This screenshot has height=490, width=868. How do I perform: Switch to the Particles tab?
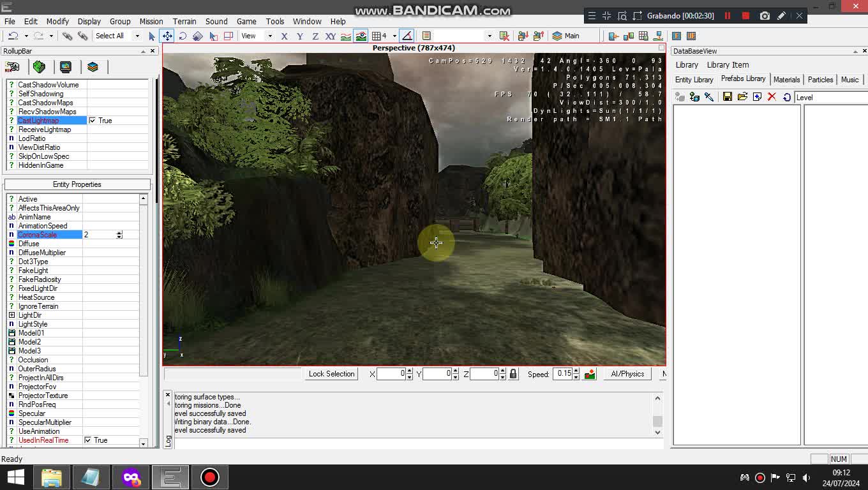click(x=820, y=80)
